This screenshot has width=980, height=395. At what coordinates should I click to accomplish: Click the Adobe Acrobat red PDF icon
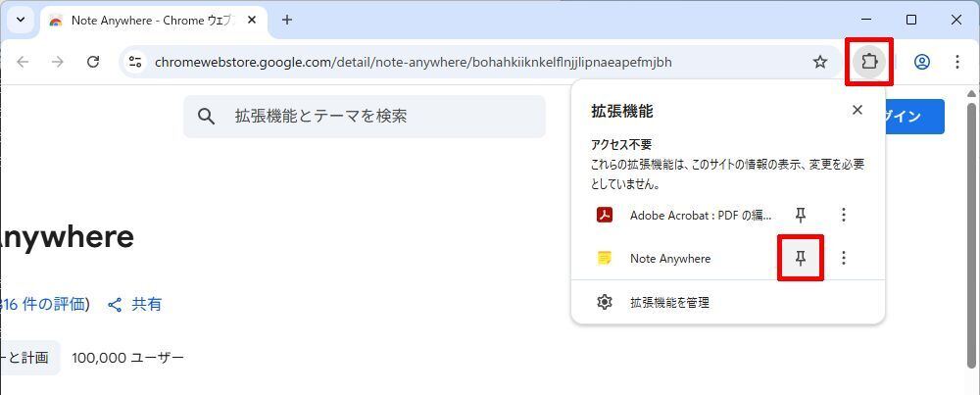tap(604, 215)
